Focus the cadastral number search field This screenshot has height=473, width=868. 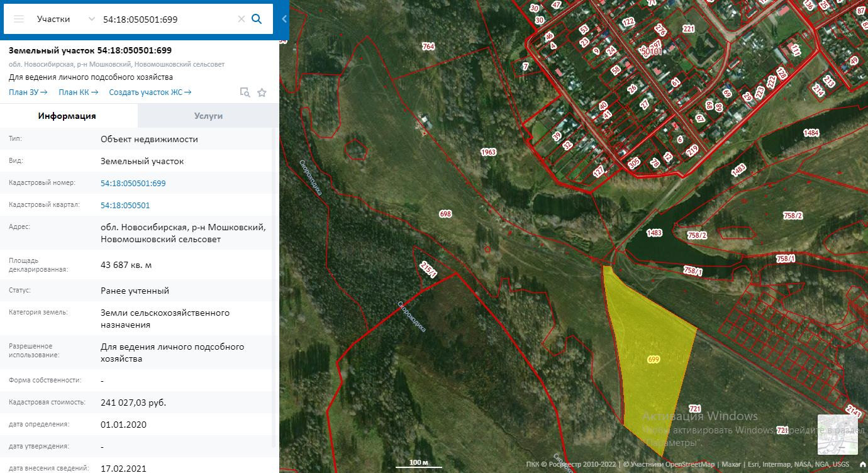point(167,19)
